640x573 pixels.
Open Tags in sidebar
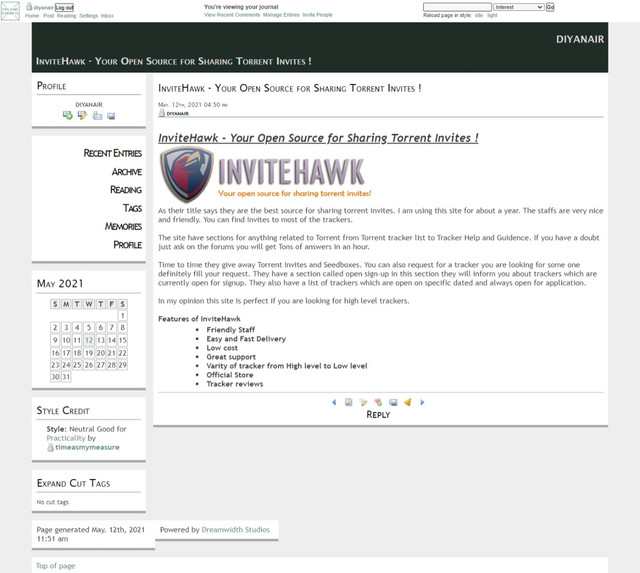pos(133,208)
